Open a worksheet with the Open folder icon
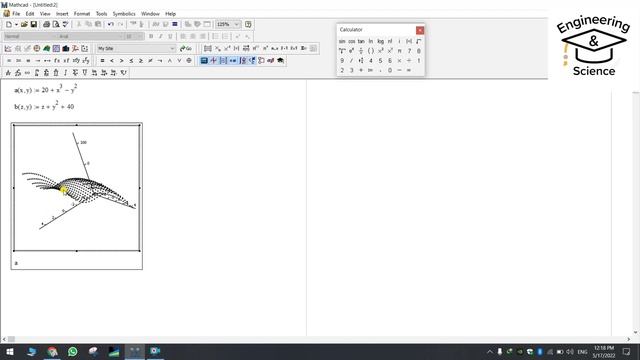 (x=24, y=24)
